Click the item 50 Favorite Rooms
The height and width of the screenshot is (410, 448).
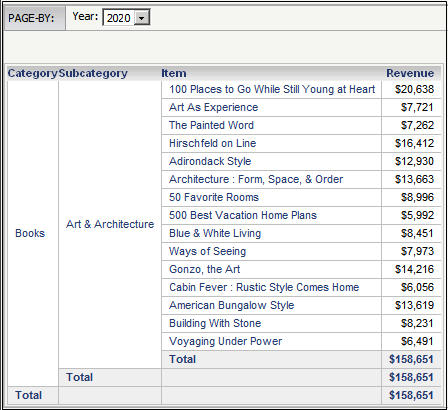pyautogui.click(x=214, y=197)
